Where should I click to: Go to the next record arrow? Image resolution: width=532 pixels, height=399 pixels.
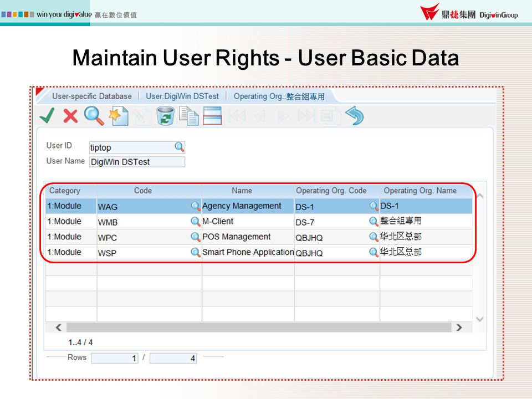283,116
